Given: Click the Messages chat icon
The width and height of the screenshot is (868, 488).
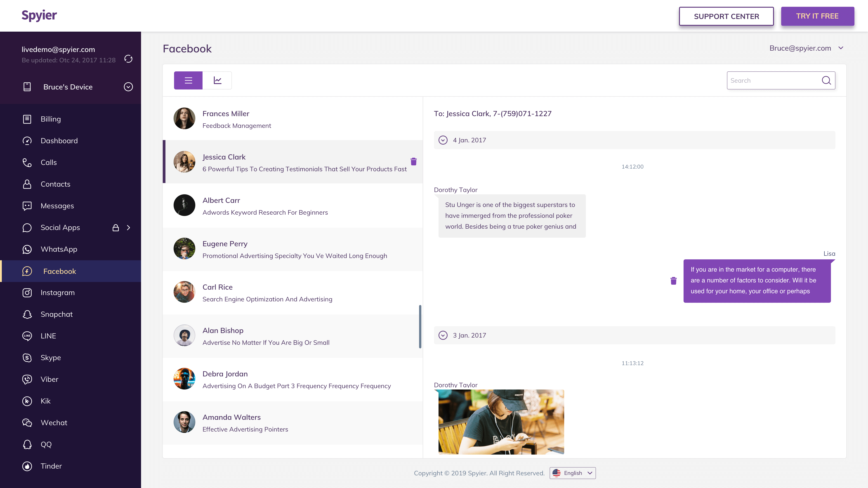Looking at the screenshot, I should (27, 206).
